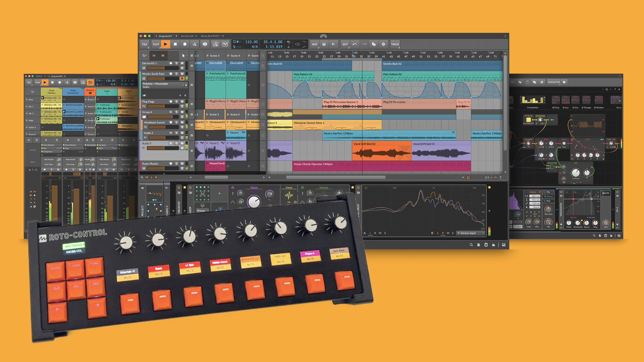Click the add device plus next to grid module
Screen dimensions: 644x362
(x=219, y=193)
